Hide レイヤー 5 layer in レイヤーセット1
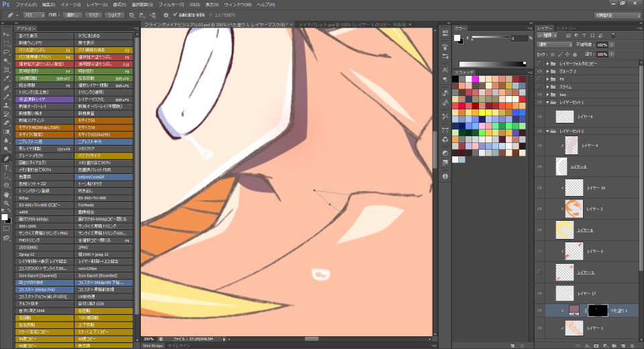The width and height of the screenshot is (644, 349). [x=539, y=117]
